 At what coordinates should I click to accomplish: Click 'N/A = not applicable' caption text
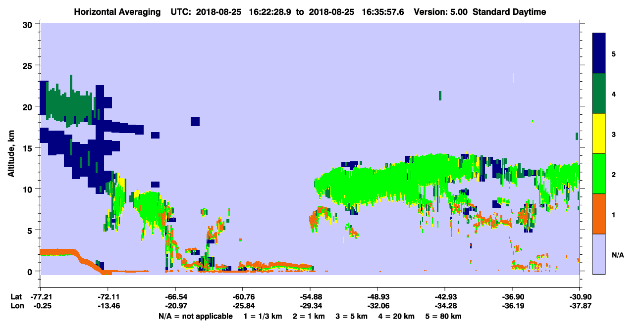coord(195,316)
